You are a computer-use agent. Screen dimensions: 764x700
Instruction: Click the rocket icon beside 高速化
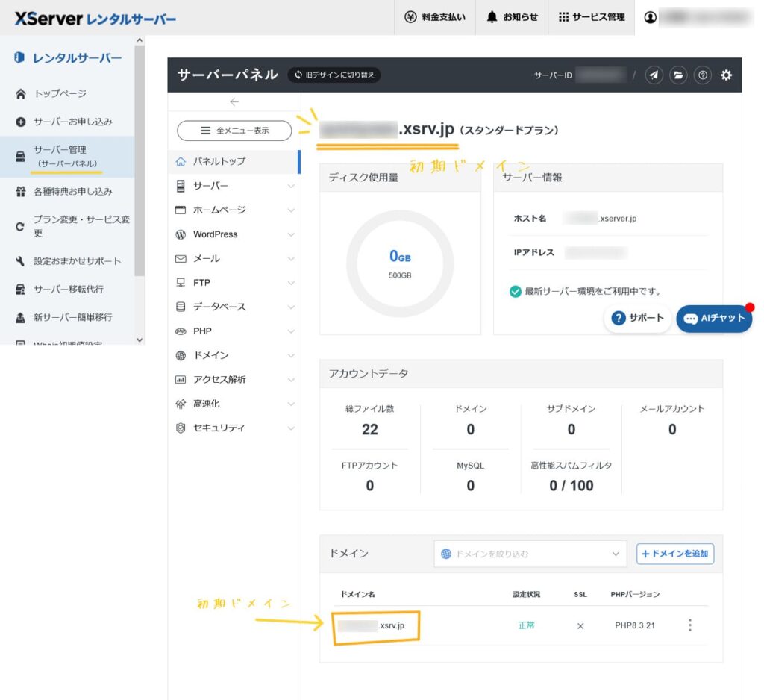coord(181,404)
